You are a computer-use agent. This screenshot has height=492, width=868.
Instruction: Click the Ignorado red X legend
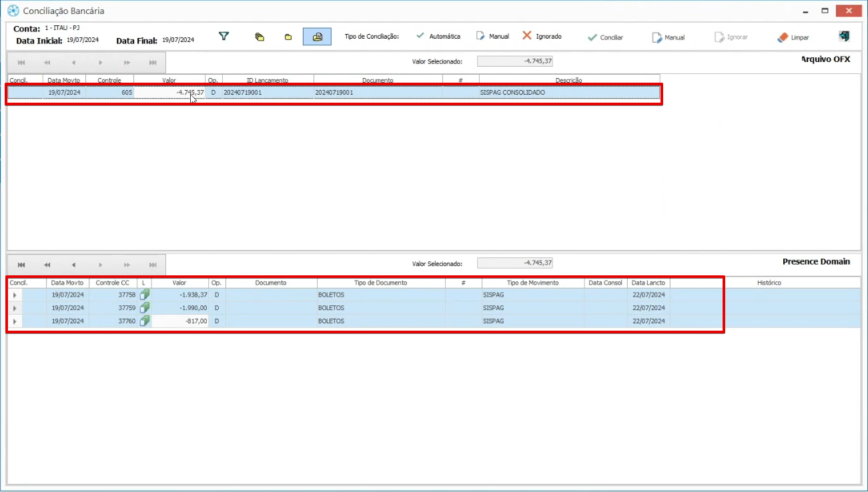[542, 37]
